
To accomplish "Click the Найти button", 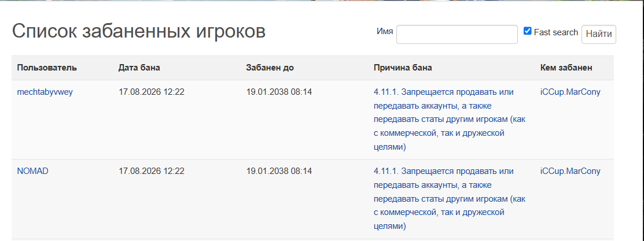I will click(x=599, y=35).
